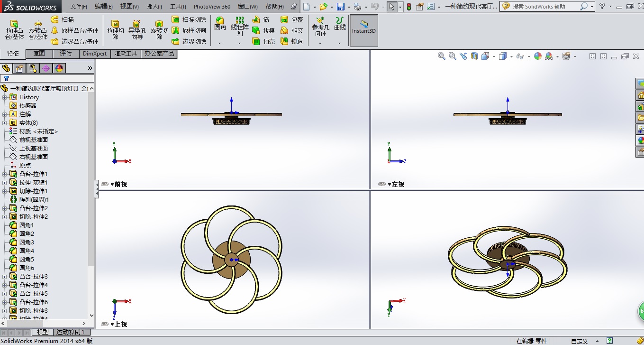Open the dropdown arrow under 曲线

tap(340, 43)
